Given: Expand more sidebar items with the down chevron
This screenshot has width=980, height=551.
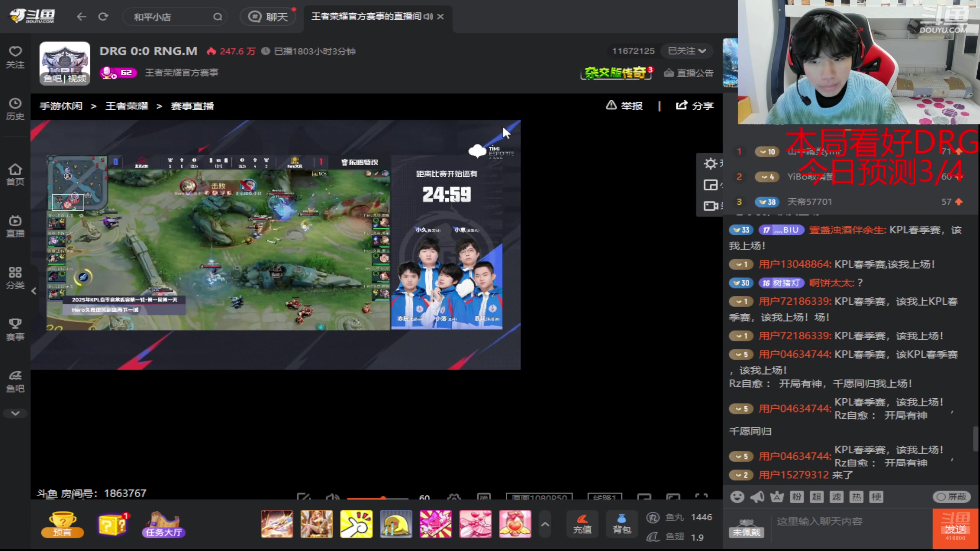Looking at the screenshot, I should [x=15, y=413].
